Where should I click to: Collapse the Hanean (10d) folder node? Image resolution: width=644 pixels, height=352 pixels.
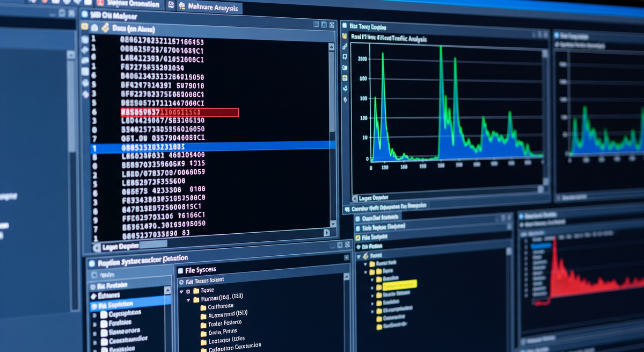188,300
